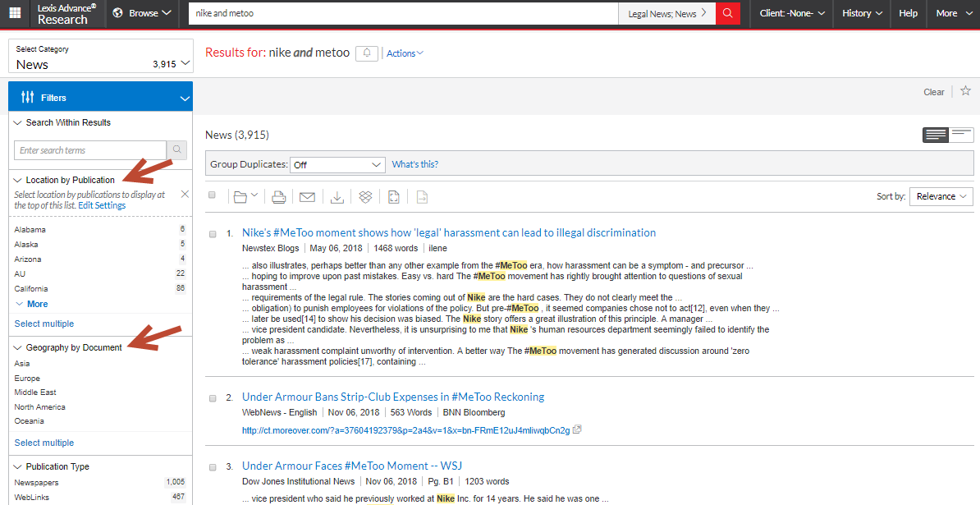This screenshot has height=505, width=980.
Task: Open the document page-frame icon beside Dropbox
Action: pyautogui.click(x=394, y=197)
